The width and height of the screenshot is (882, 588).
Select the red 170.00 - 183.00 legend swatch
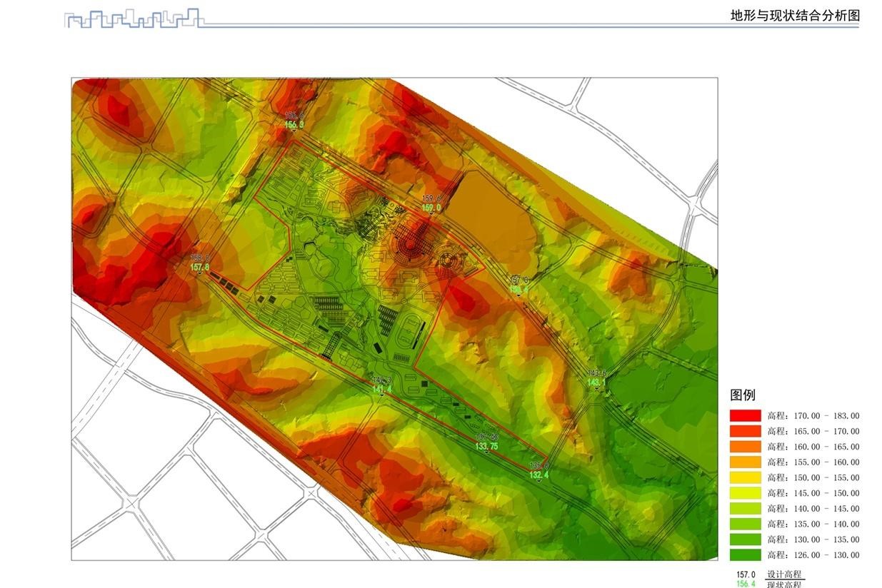[745, 415]
